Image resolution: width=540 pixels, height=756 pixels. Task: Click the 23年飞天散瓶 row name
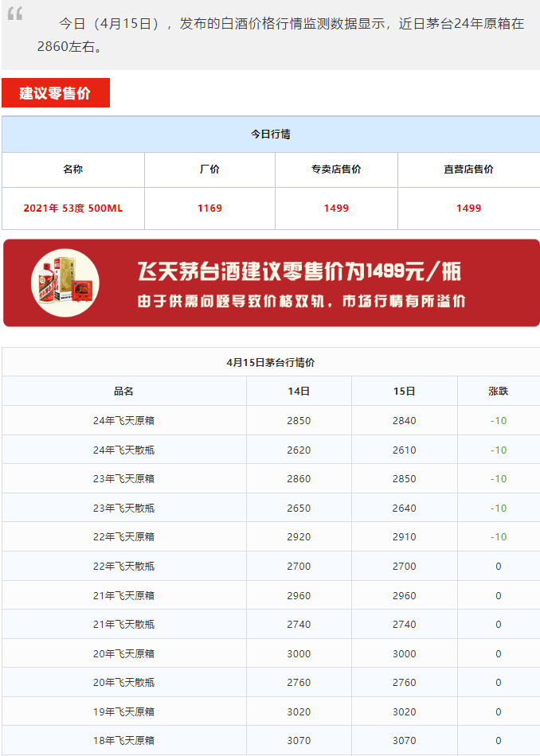pos(123,509)
